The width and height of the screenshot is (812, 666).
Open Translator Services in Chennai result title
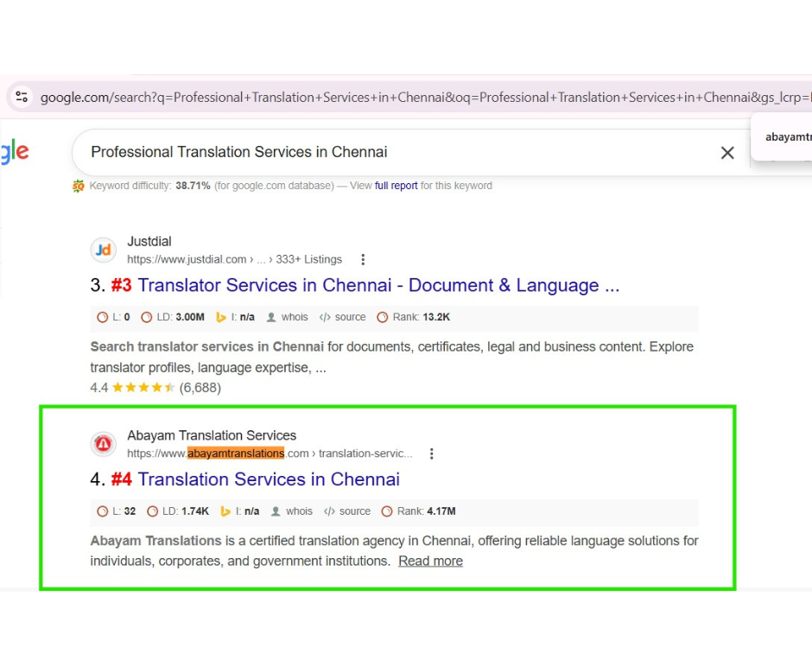378,285
